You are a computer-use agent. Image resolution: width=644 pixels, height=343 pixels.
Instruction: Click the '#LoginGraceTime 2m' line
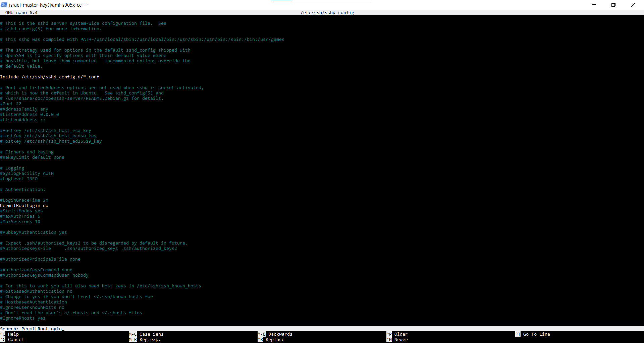coord(24,200)
